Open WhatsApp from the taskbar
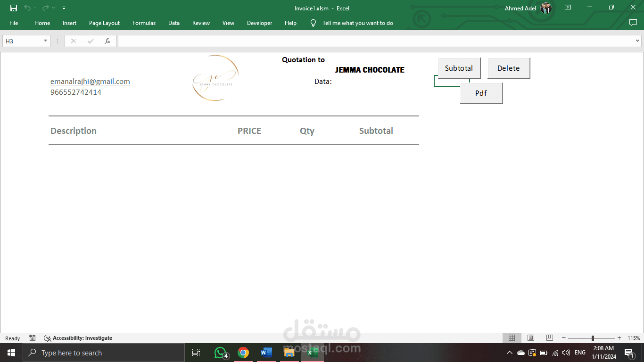The width and height of the screenshot is (644, 362). click(221, 353)
